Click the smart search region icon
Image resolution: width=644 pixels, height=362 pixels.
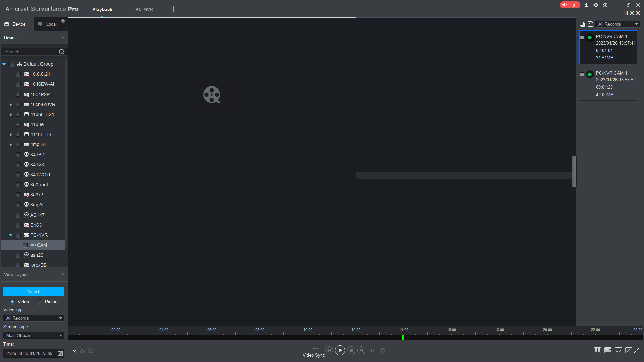91,350
